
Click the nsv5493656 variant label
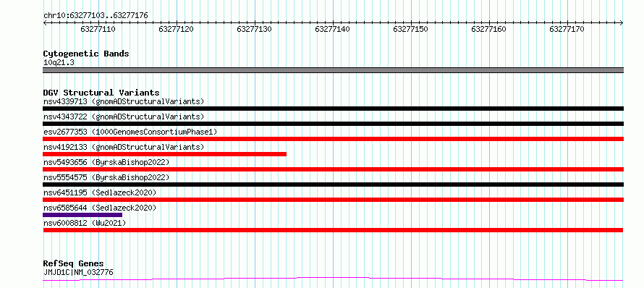[x=106, y=162]
